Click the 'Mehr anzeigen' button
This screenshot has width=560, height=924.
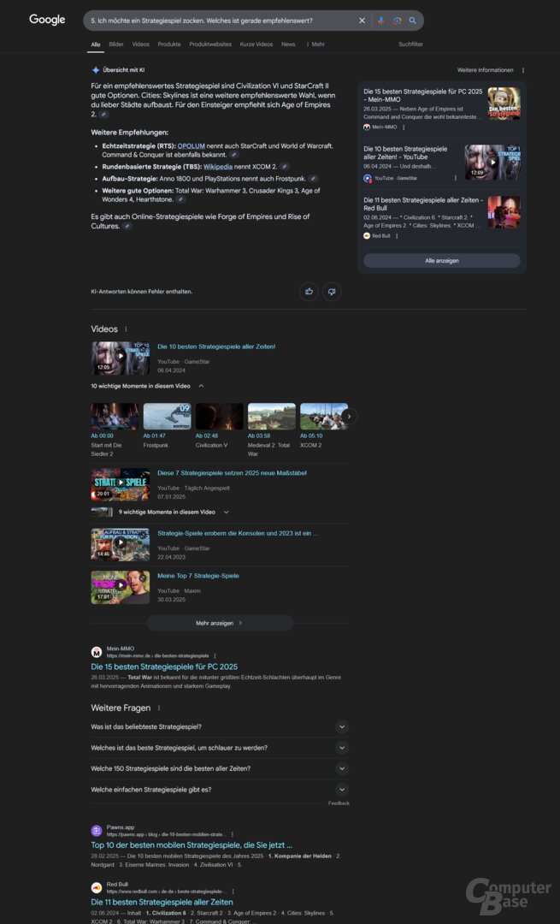pyautogui.click(x=220, y=623)
